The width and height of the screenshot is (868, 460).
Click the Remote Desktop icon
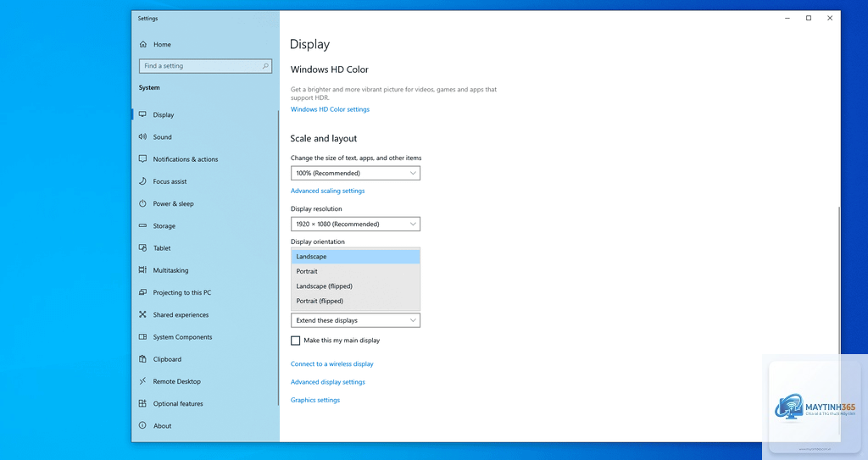pos(142,381)
